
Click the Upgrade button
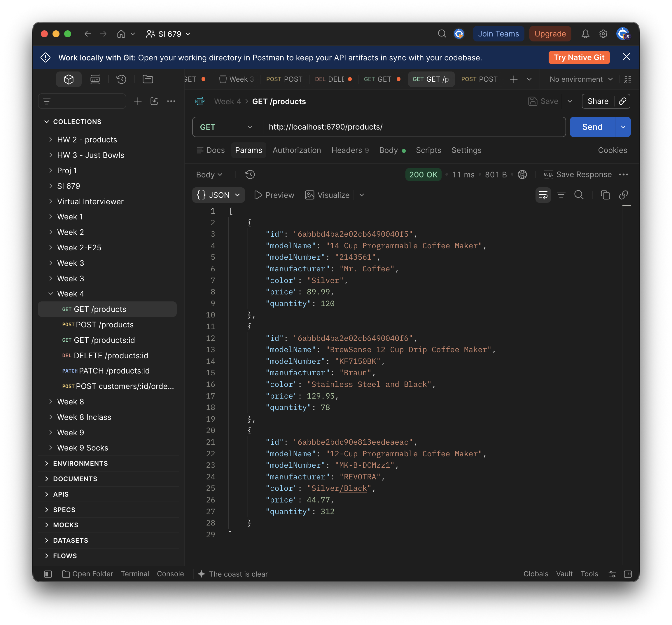click(550, 34)
